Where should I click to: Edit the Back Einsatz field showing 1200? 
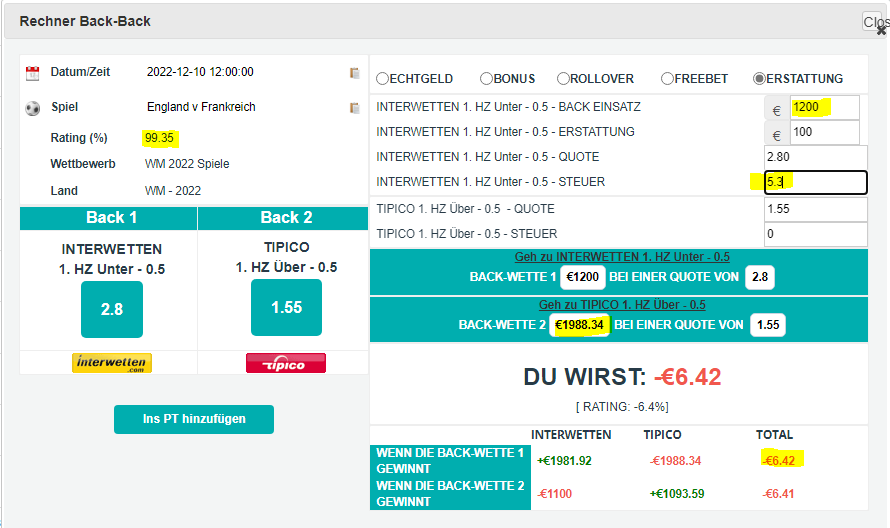pyautogui.click(x=824, y=107)
